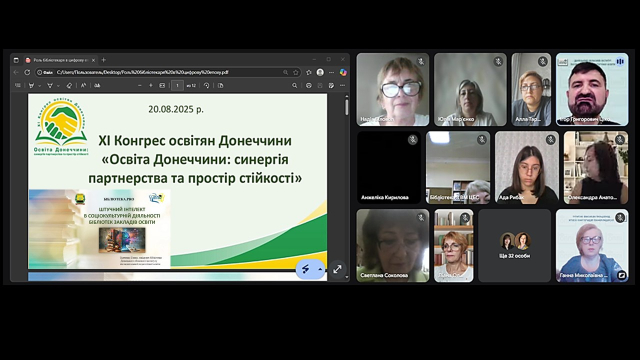Toggle page view layout button
Viewport: 640px width, 360px height.
point(220,85)
